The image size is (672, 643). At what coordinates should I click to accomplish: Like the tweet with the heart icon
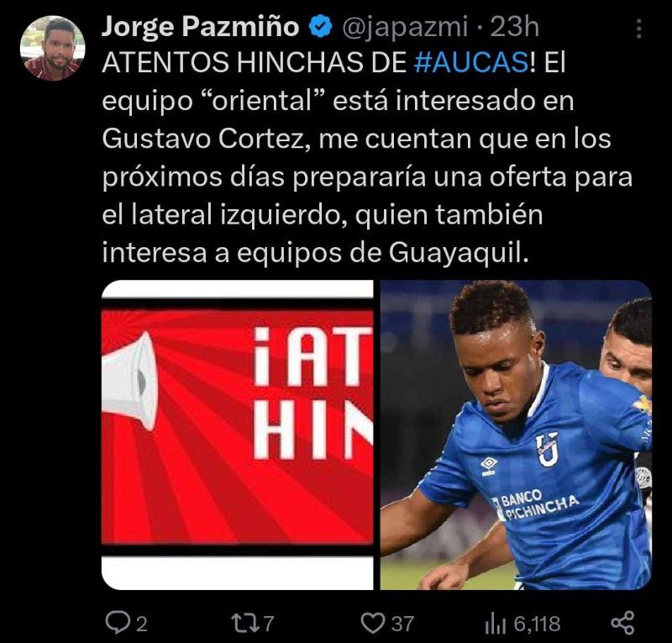tap(372, 623)
